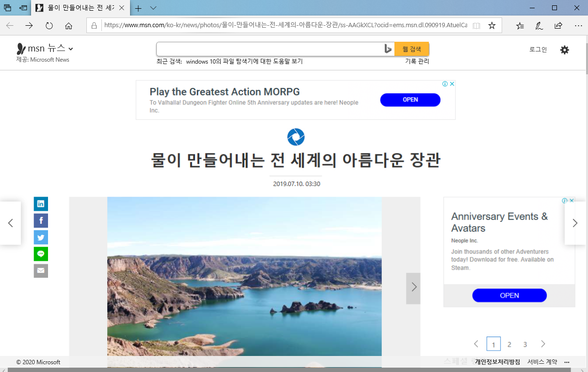Image resolution: width=588 pixels, height=372 pixels.
Task: Click the address bar URL
Action: click(x=286, y=26)
